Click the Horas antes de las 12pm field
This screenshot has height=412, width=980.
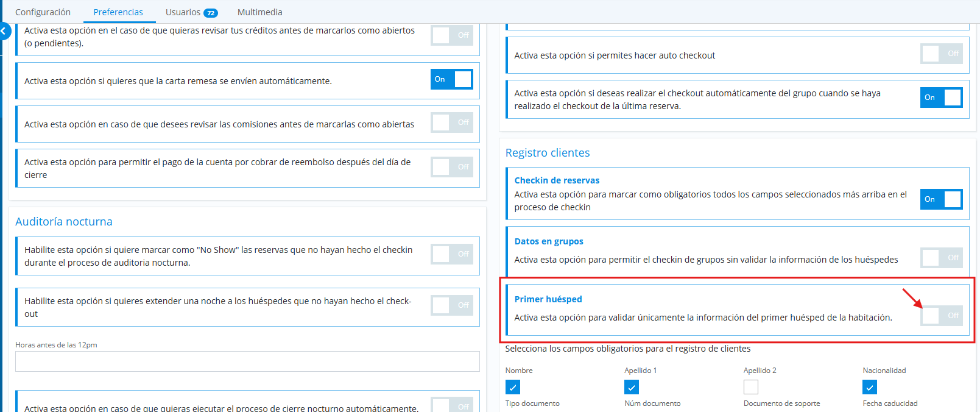(247, 361)
